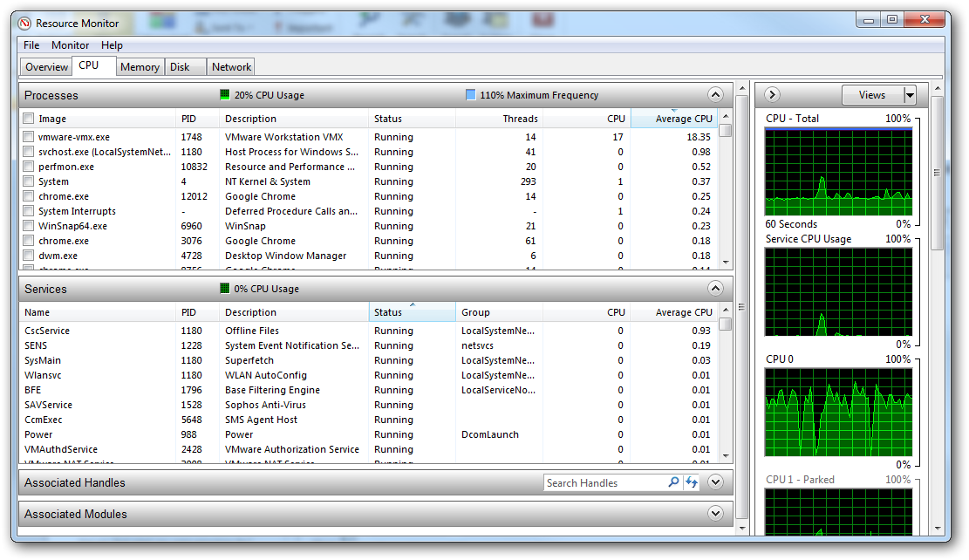
Task: Toggle the select-all Image header checkbox
Action: pyautogui.click(x=29, y=119)
